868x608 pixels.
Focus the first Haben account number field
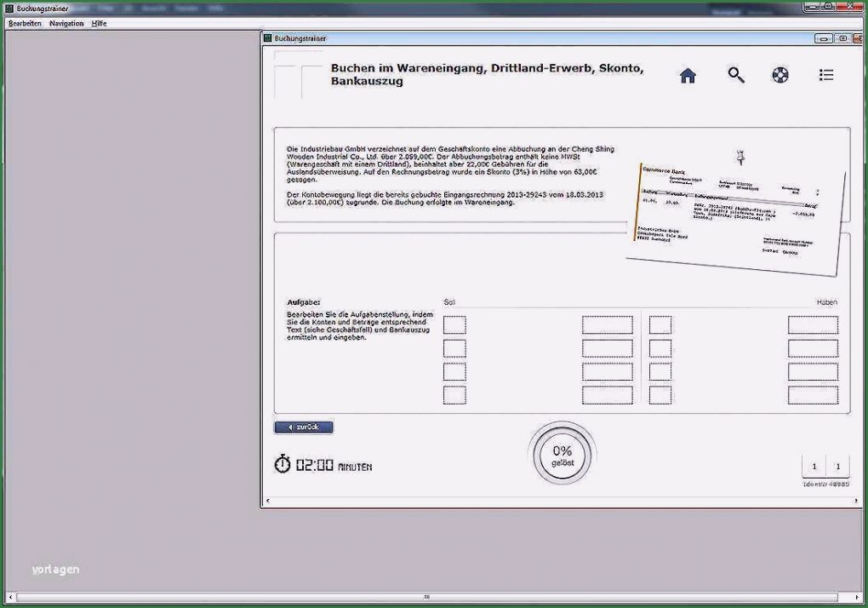(x=660, y=325)
